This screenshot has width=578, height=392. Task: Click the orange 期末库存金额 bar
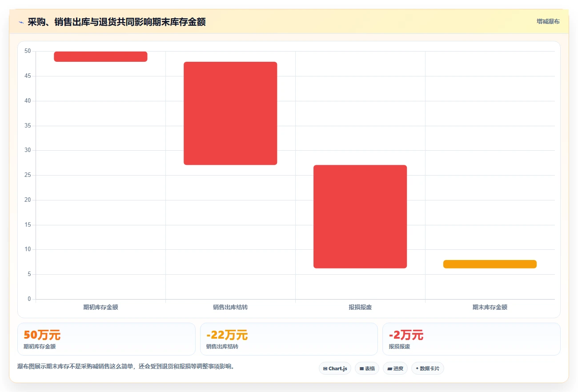pos(490,264)
